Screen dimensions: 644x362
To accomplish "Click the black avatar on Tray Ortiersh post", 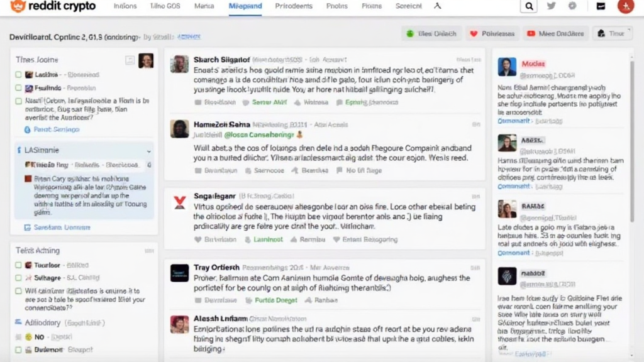I will tap(179, 272).
